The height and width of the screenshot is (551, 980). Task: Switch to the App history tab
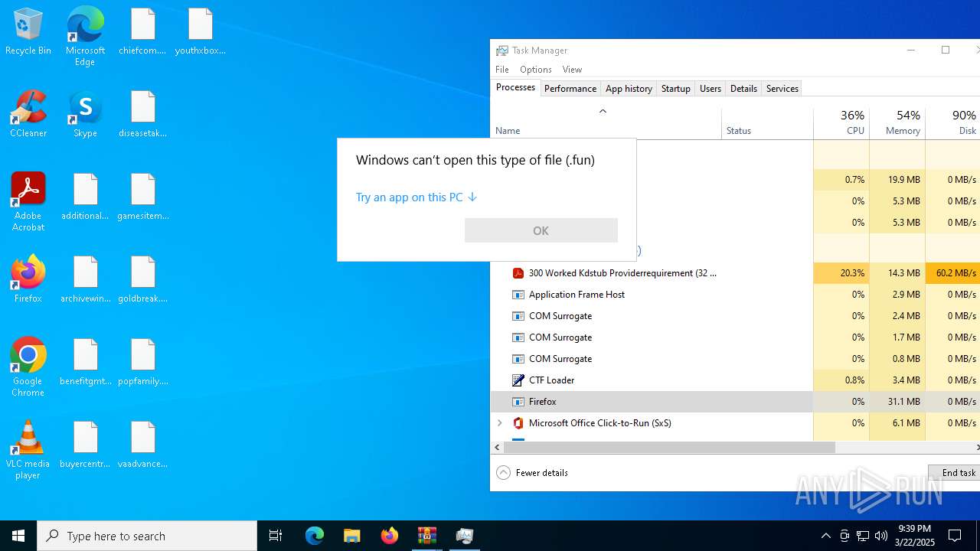pyautogui.click(x=629, y=89)
